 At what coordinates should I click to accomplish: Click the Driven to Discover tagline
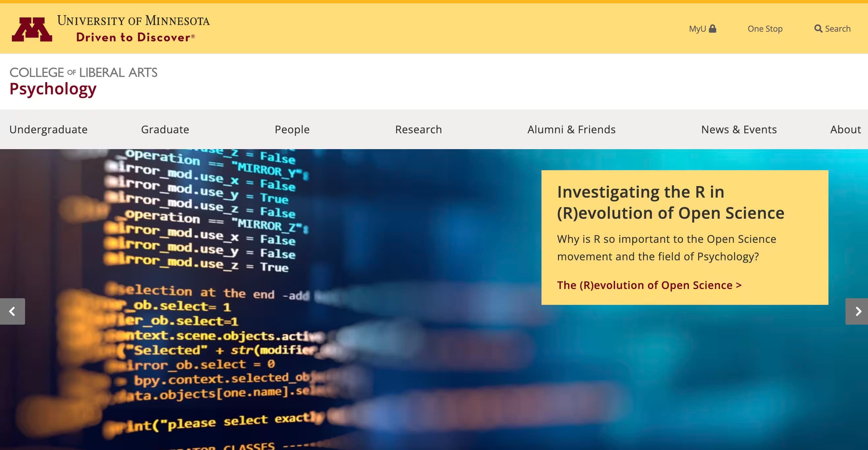(136, 37)
